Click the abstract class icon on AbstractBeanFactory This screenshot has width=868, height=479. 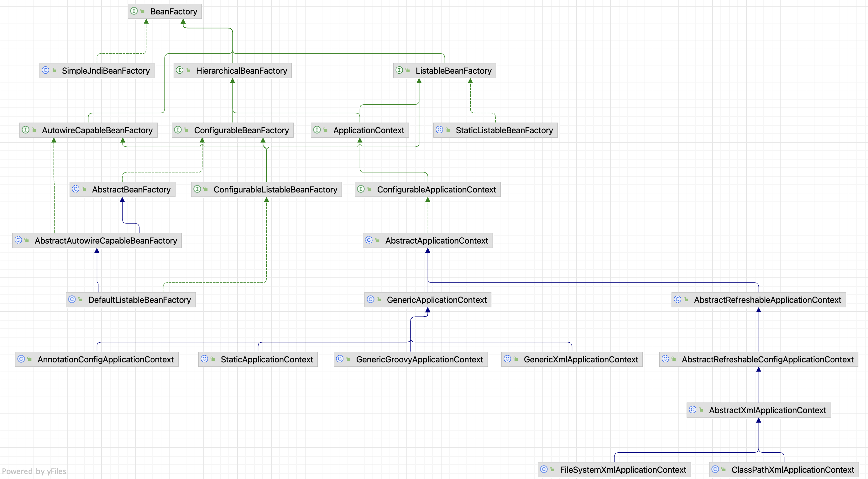[76, 189]
